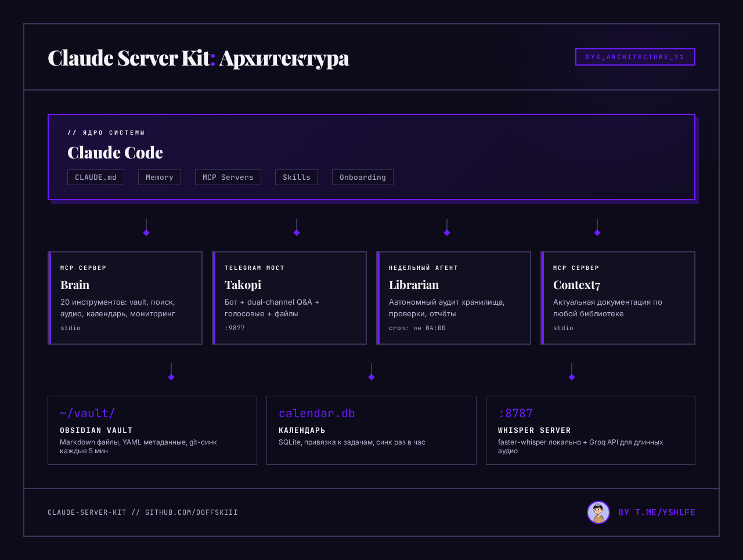Screen dimensions: 743x560
Task: Click the 'faster-whisper локально' description
Action: point(580,446)
